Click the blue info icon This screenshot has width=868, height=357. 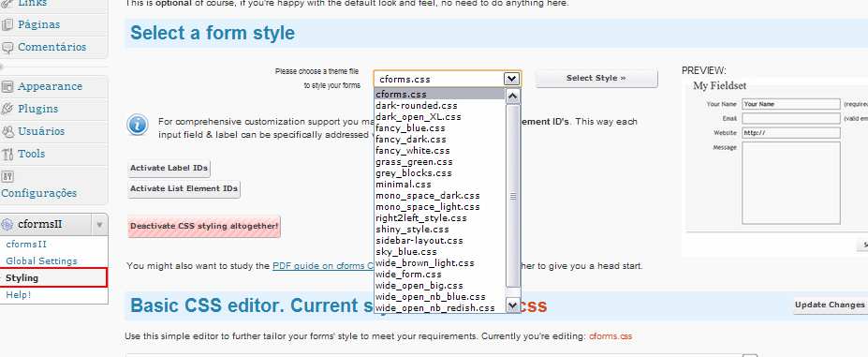pos(138,125)
